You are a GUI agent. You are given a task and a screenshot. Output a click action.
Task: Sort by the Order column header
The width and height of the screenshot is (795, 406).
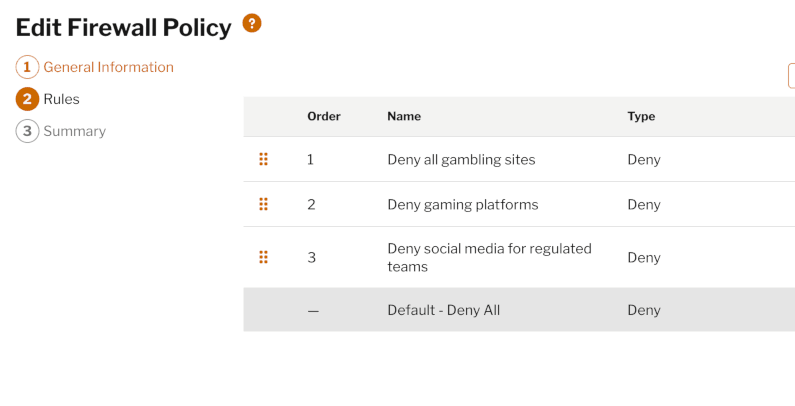[323, 116]
